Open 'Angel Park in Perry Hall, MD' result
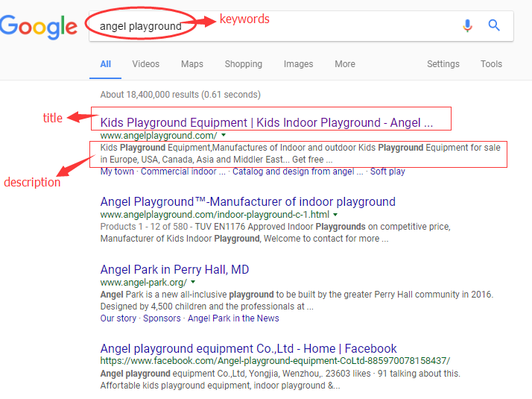The height and width of the screenshot is (399, 532). point(174,270)
